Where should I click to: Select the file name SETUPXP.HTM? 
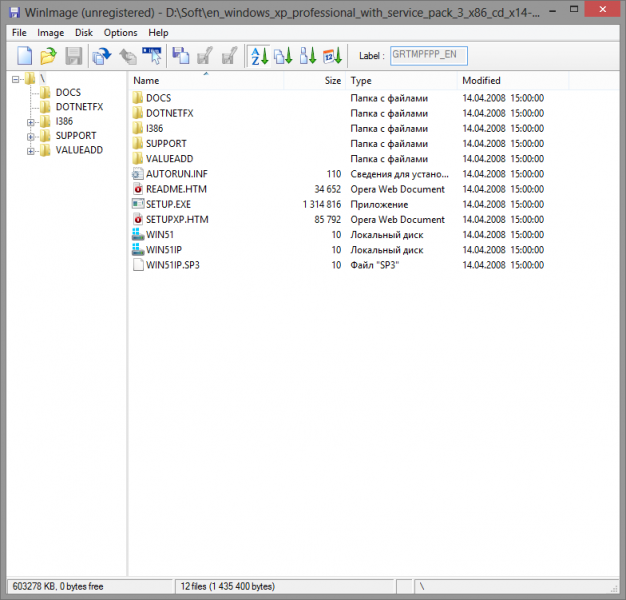pos(177,219)
